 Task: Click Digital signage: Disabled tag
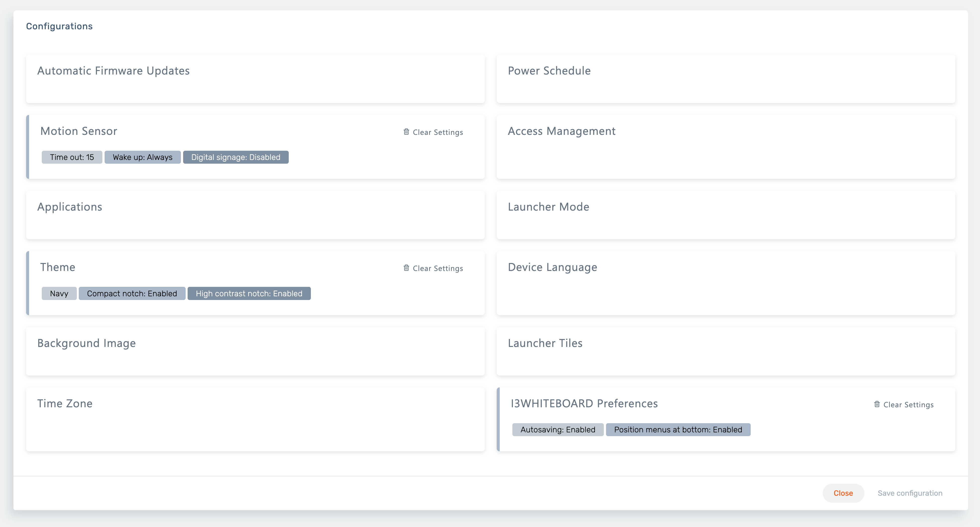[236, 157]
